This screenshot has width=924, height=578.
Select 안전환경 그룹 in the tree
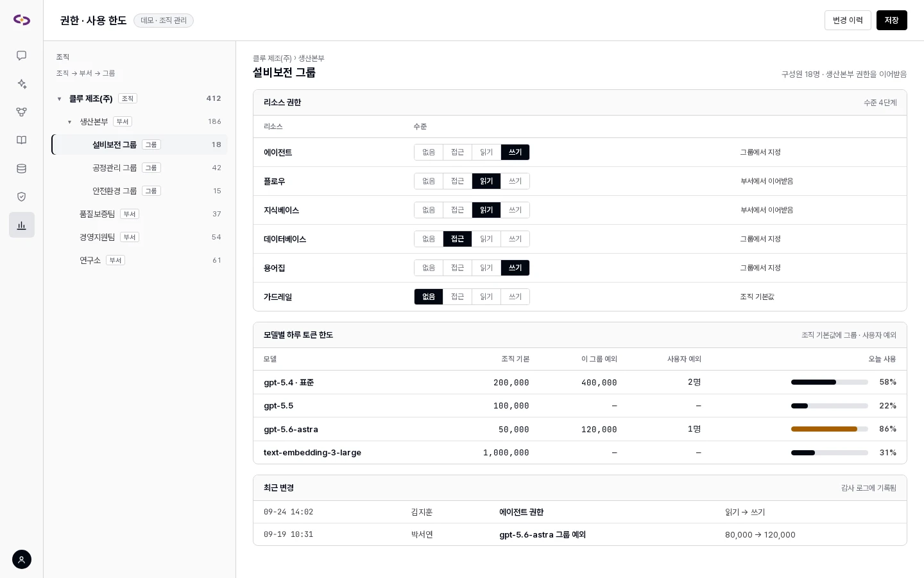140,191
